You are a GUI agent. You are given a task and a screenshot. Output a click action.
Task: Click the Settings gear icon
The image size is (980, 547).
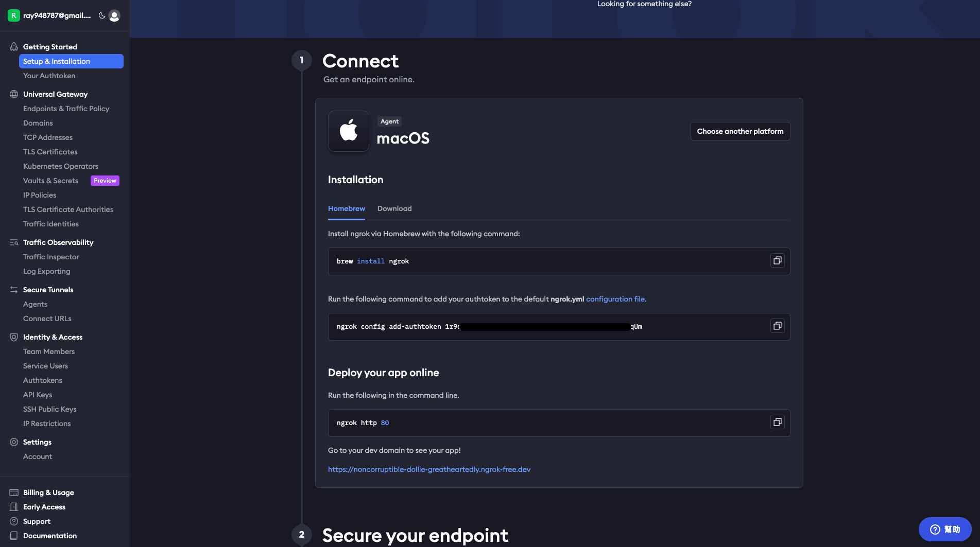[x=14, y=442]
